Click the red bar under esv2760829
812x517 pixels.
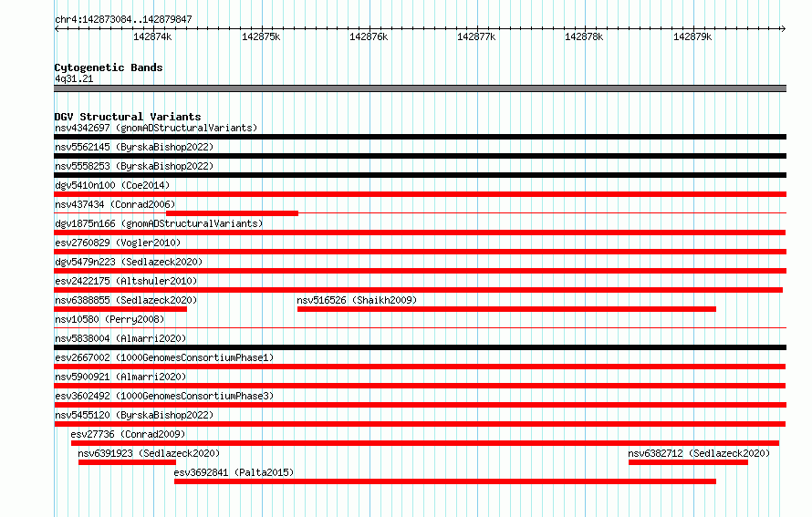[420, 252]
